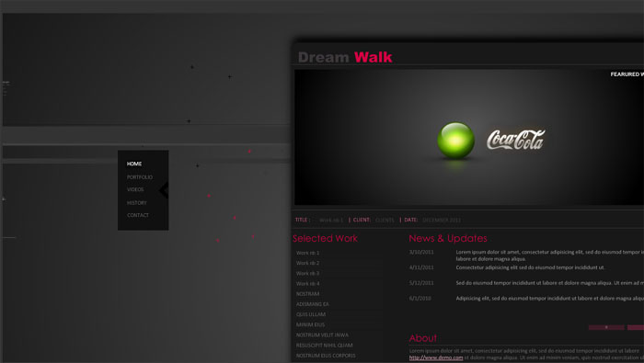Open the QUIS ULLAM work entry
Screen dimensions: 644x363
311,314
